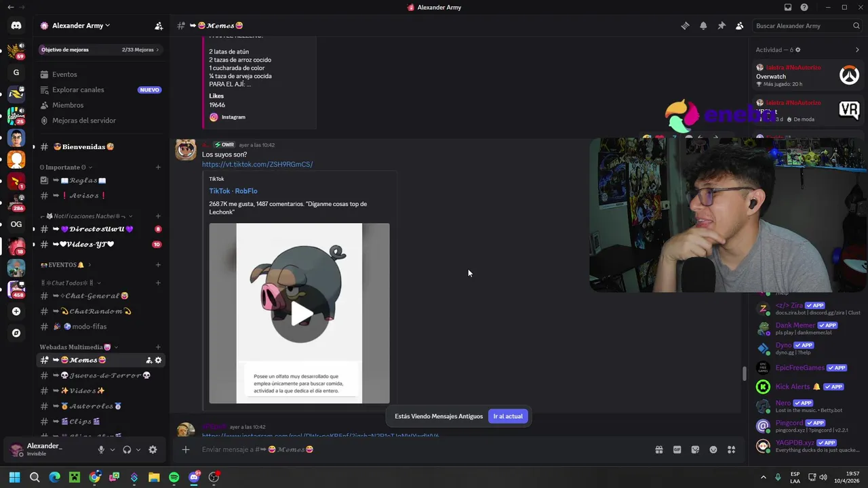Open the discover servers compass icon
868x488 pixels.
coord(16,333)
